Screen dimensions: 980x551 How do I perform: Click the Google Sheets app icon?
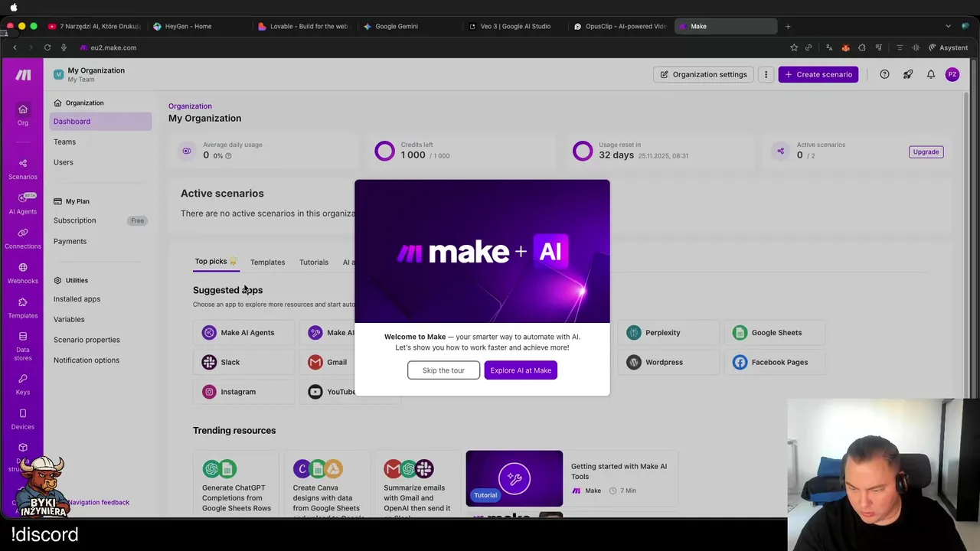(x=740, y=332)
